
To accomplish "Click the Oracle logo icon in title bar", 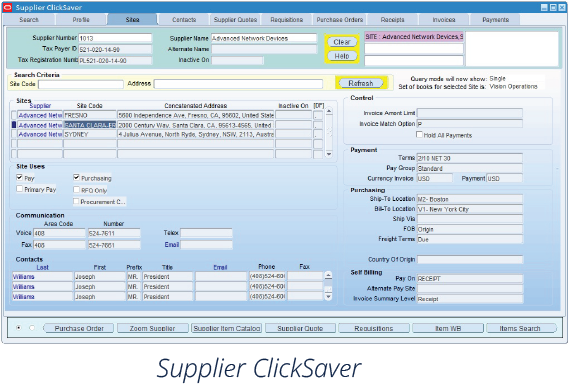I will tap(7, 7).
